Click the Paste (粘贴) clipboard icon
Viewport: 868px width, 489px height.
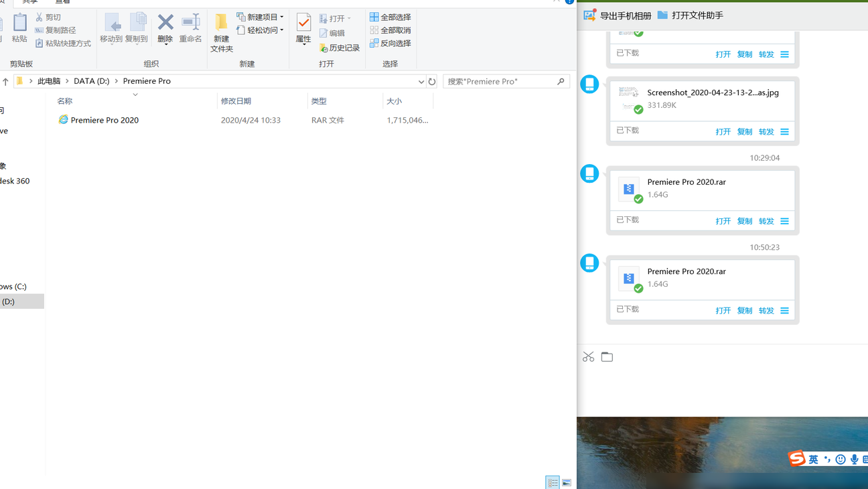pyautogui.click(x=19, y=23)
